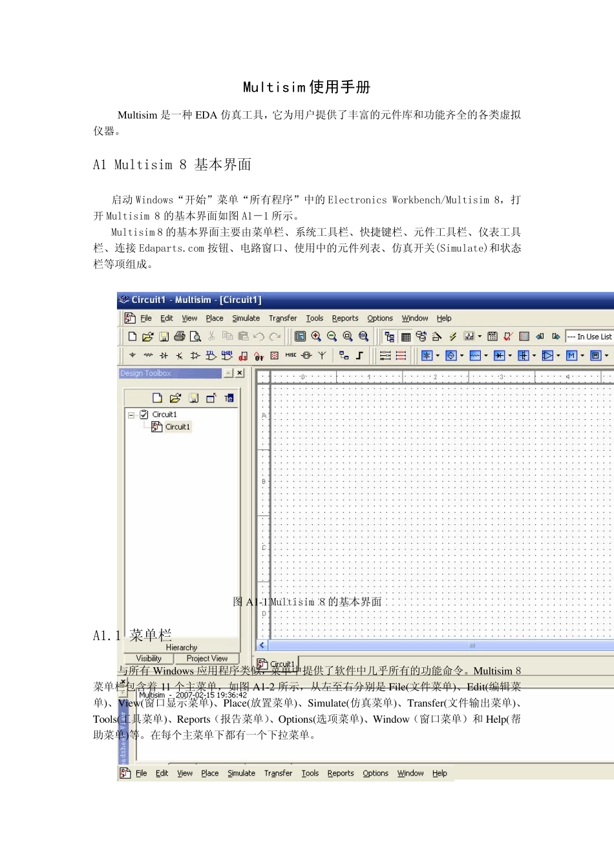
Task: Click the Forward Annotate icon
Action: click(556, 336)
